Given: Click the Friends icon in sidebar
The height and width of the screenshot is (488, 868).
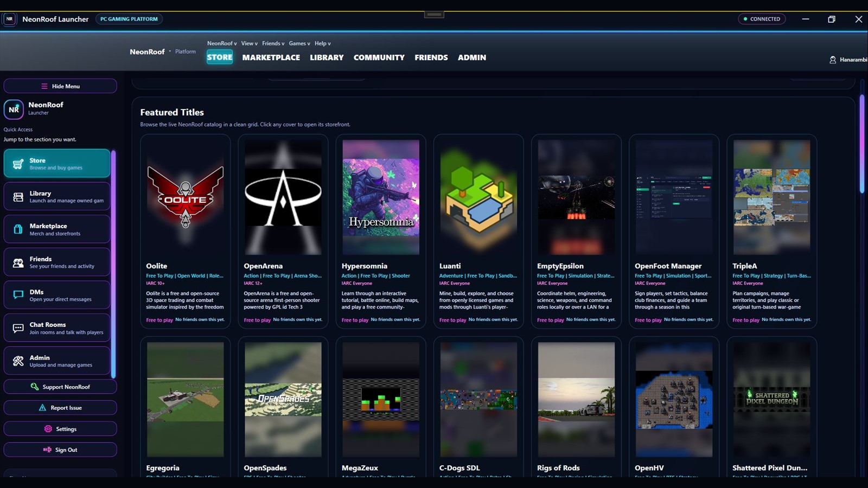Looking at the screenshot, I should 18,262.
